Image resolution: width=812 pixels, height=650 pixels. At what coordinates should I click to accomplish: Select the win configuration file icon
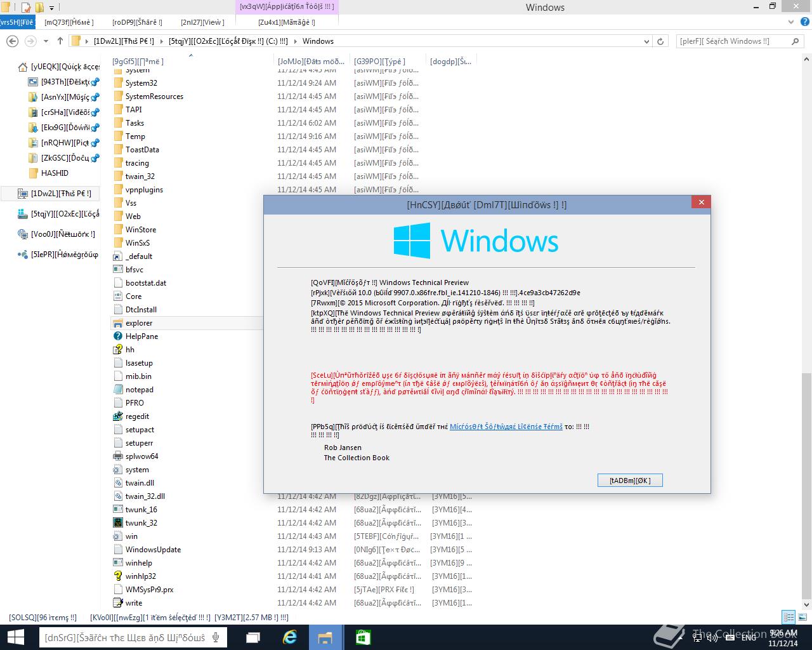117,536
